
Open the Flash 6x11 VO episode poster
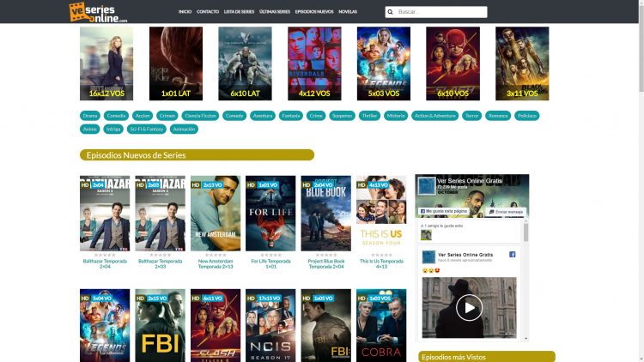(x=216, y=325)
